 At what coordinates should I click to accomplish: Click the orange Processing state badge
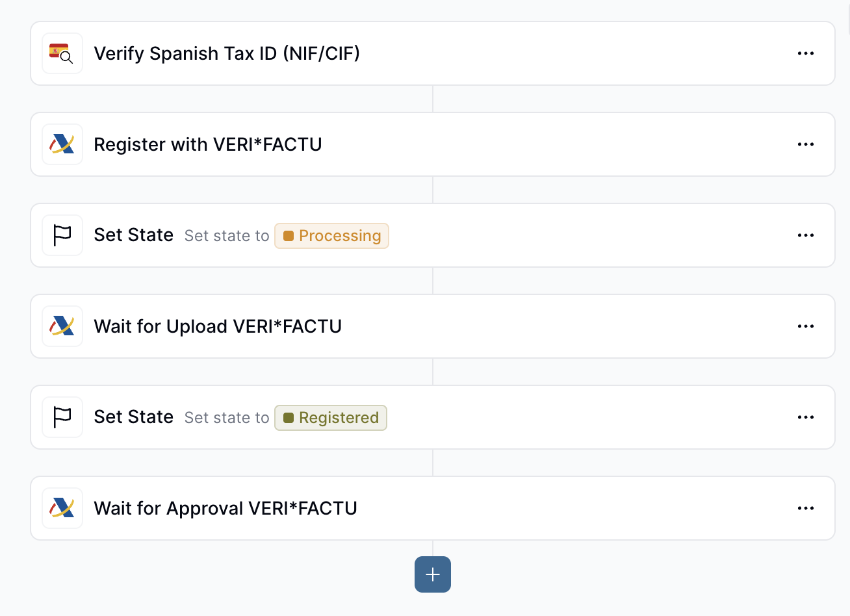(x=331, y=235)
